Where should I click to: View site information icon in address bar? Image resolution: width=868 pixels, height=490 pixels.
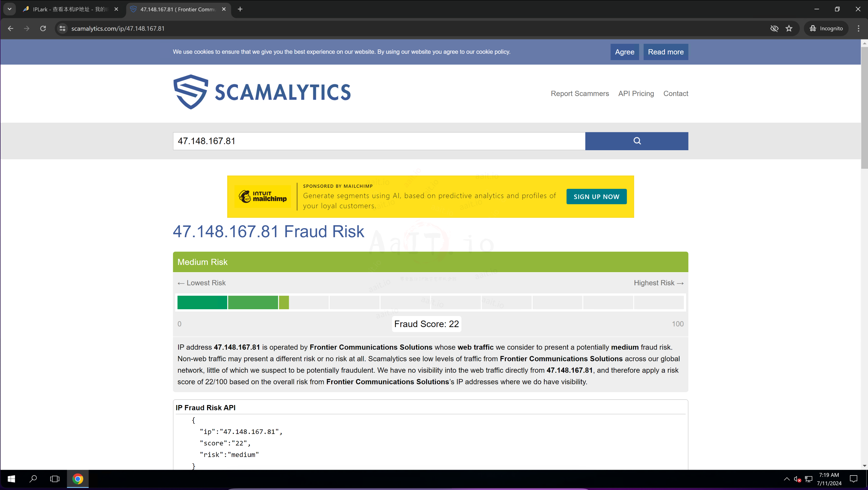62,29
